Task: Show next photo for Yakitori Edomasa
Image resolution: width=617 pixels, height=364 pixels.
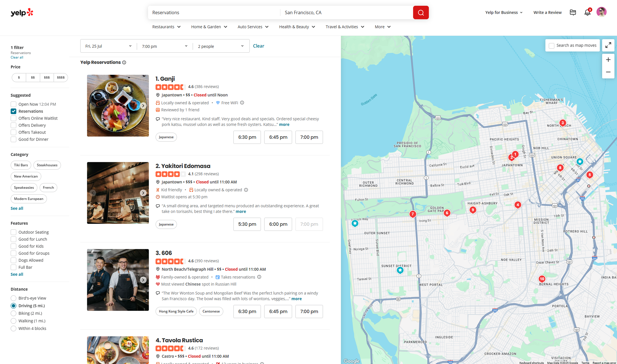Action: click(143, 193)
